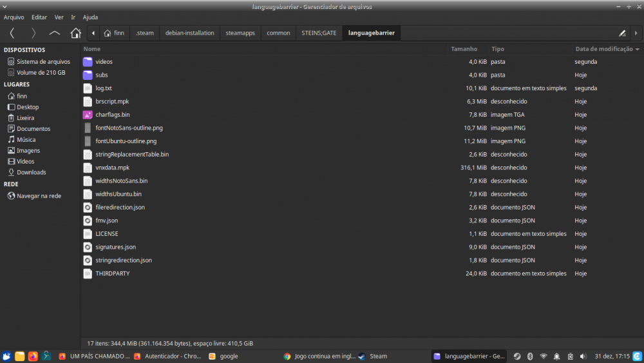Navigate to finn in the path bar
Viewport: 644px width, 363px height.
[114, 33]
